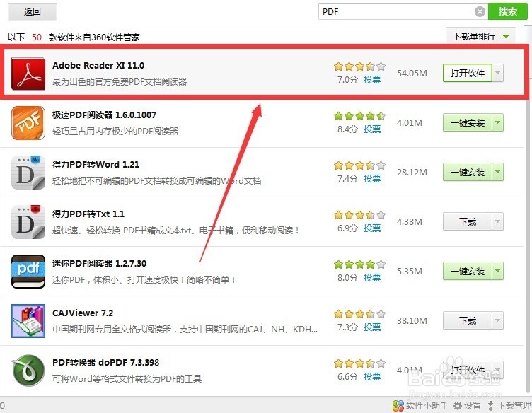The width and height of the screenshot is (532, 413).
Task: Open 下载管理 in the status bar
Action: [509, 405]
